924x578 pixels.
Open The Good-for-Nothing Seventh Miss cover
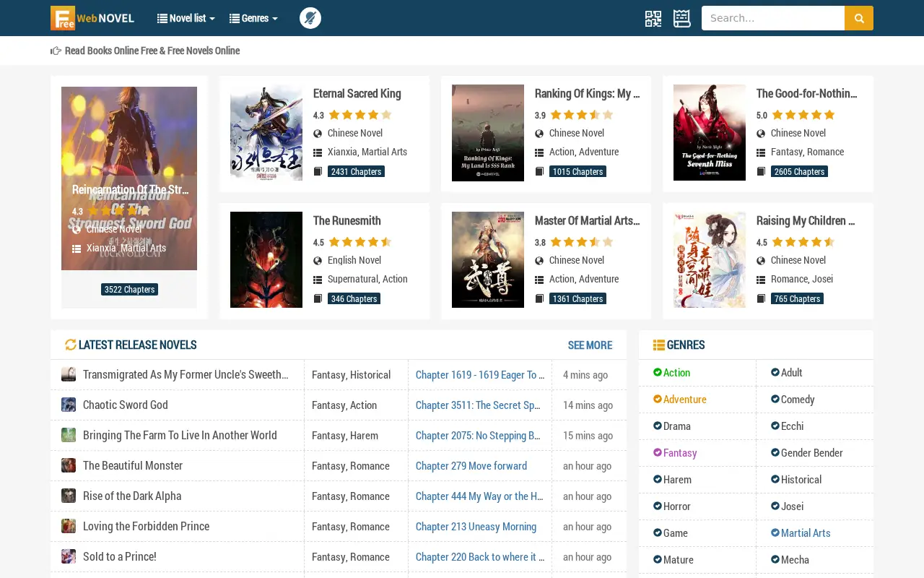710,132
